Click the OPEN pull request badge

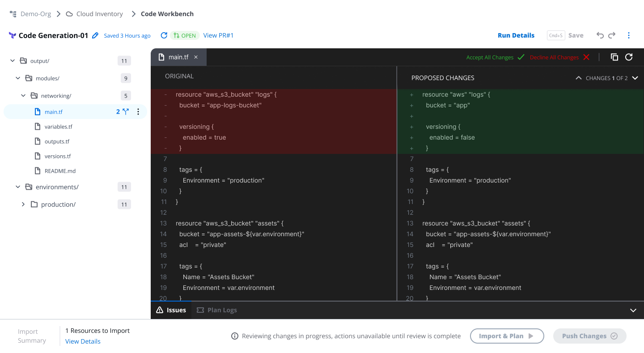point(185,35)
